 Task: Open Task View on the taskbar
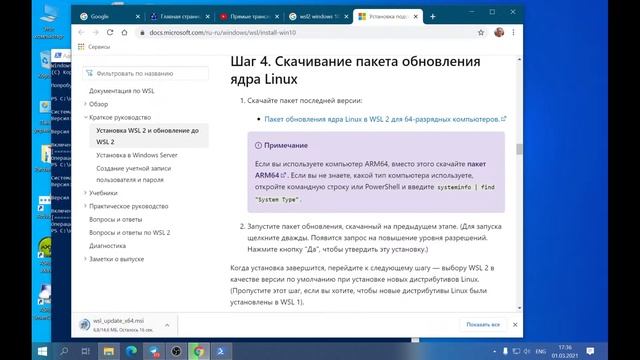(x=86, y=351)
